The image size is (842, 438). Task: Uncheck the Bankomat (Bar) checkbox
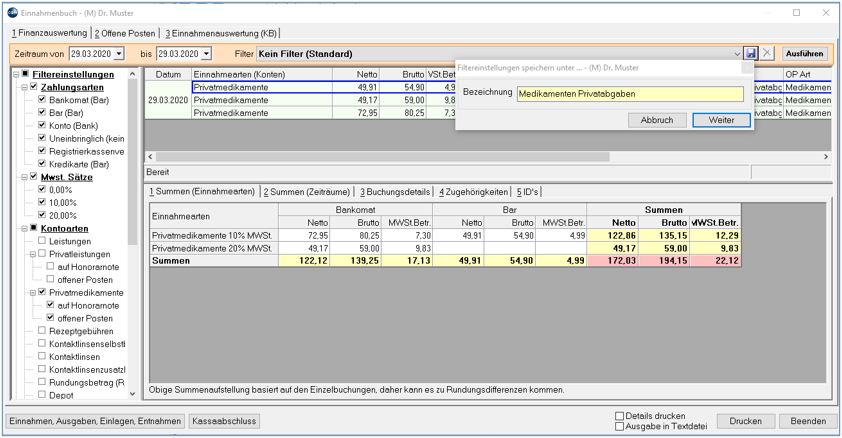pos(42,99)
